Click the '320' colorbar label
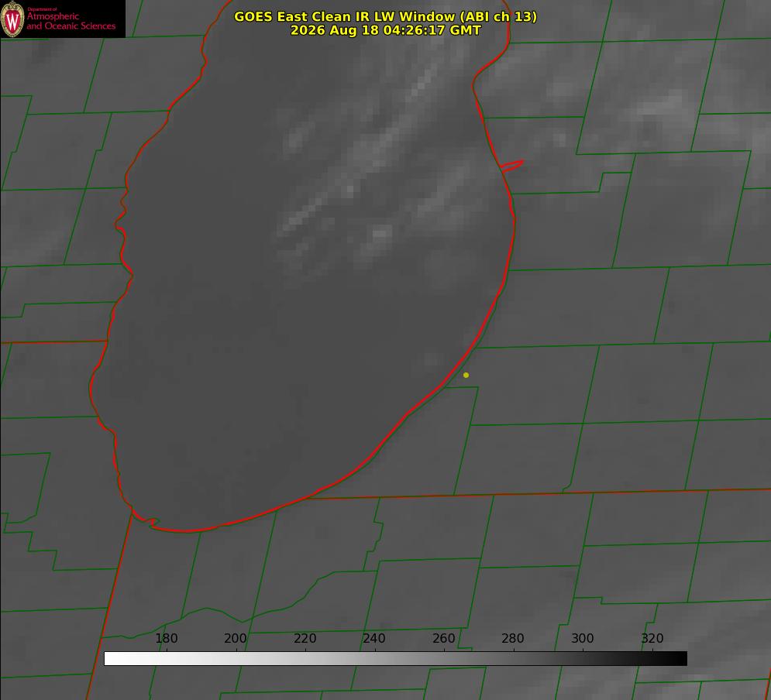This screenshot has width=771, height=700. (652, 638)
